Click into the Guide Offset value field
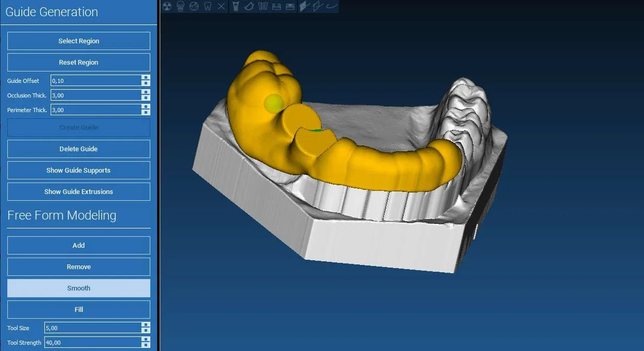The width and height of the screenshot is (644, 351). click(x=96, y=81)
